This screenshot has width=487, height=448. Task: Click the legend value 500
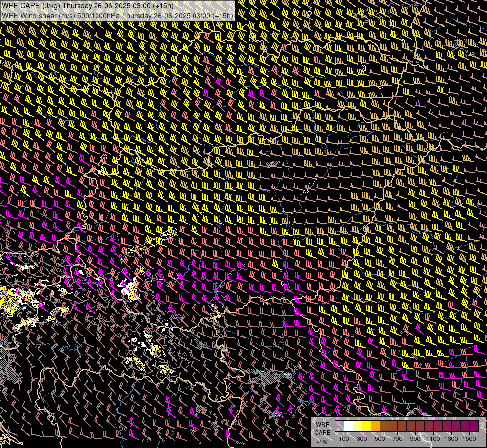[x=380, y=439]
